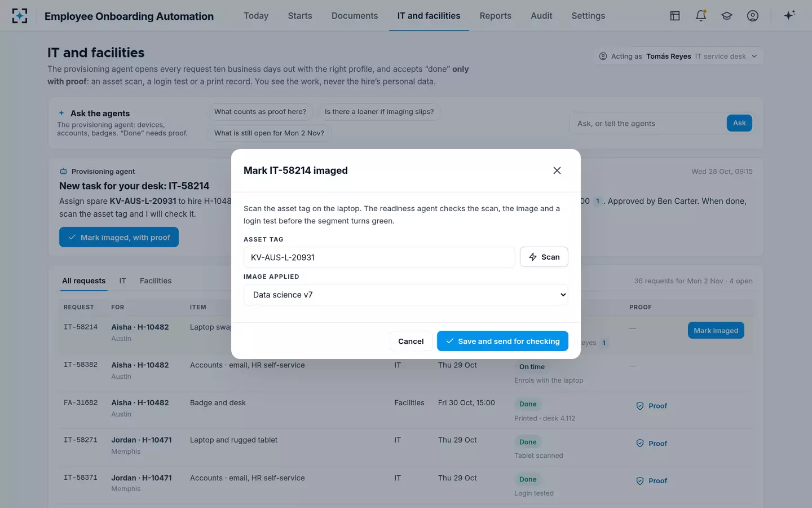The image size is (812, 508).
Task: Open the sparkle AI assistant icon
Action: 789,15
